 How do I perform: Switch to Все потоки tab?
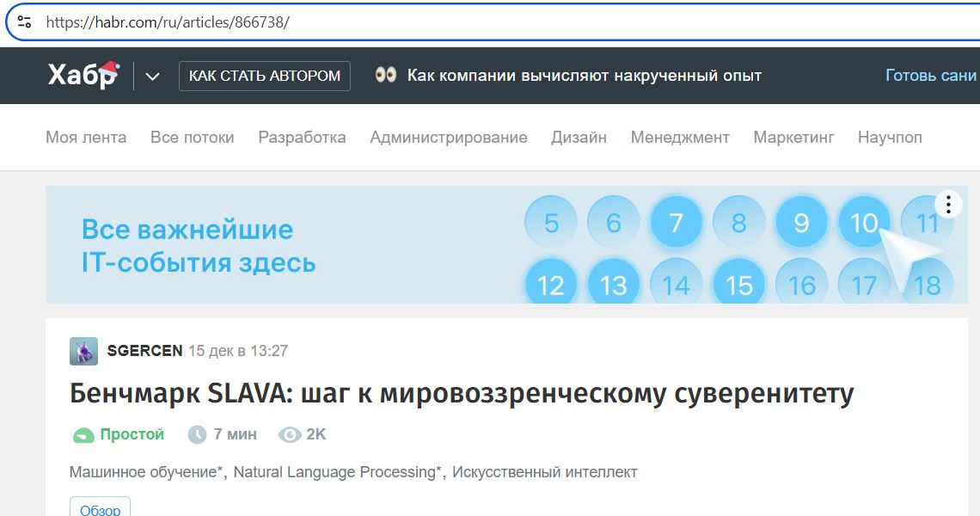click(193, 137)
